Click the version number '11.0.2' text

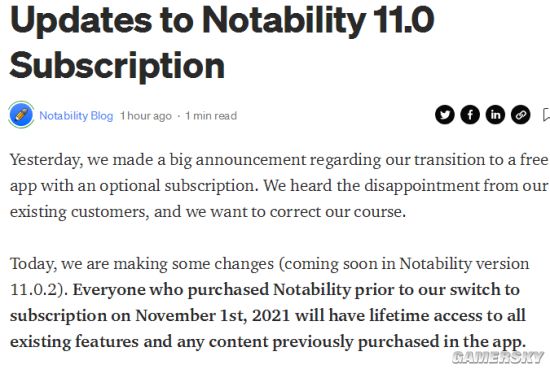coord(34,290)
